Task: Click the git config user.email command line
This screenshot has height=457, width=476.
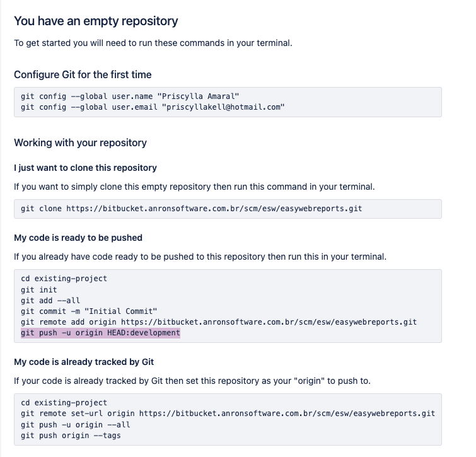Action: [153, 107]
